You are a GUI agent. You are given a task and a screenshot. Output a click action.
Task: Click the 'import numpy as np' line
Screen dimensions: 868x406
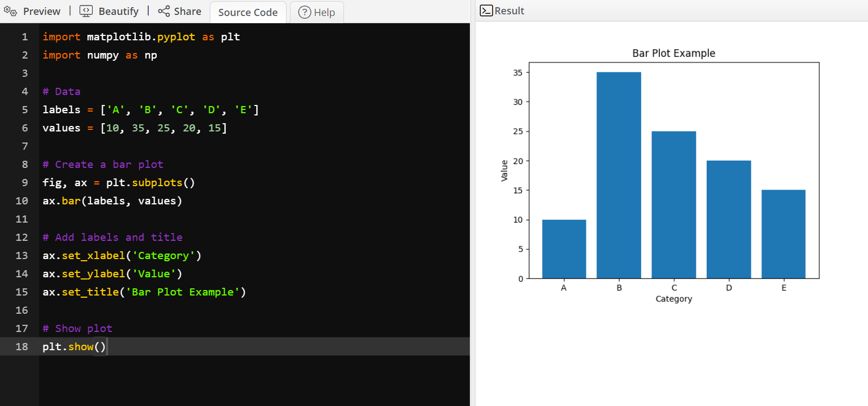[100, 55]
